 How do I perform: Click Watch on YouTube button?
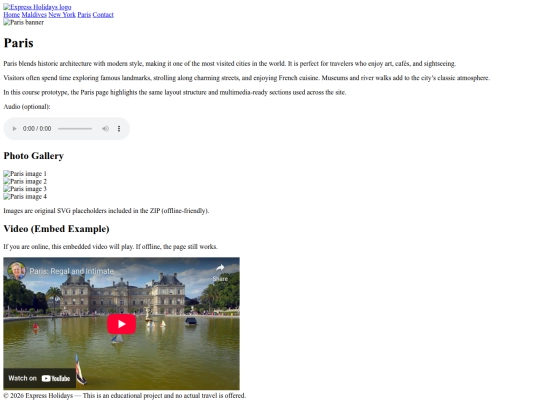coord(39,378)
